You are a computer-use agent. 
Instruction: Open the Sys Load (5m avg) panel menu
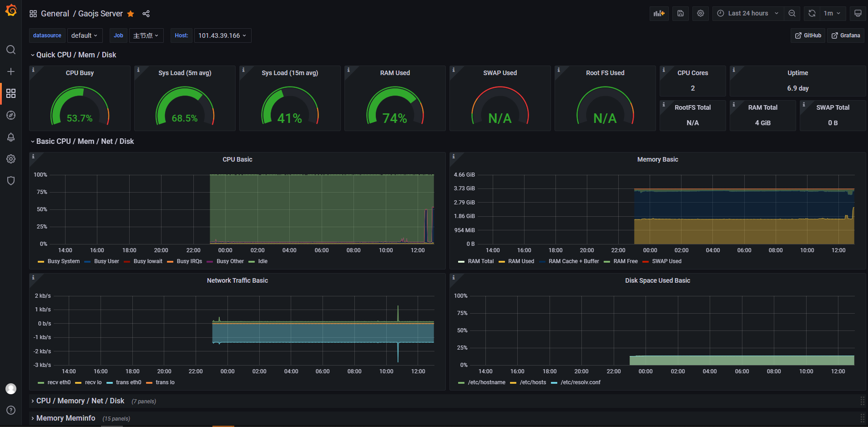click(185, 73)
